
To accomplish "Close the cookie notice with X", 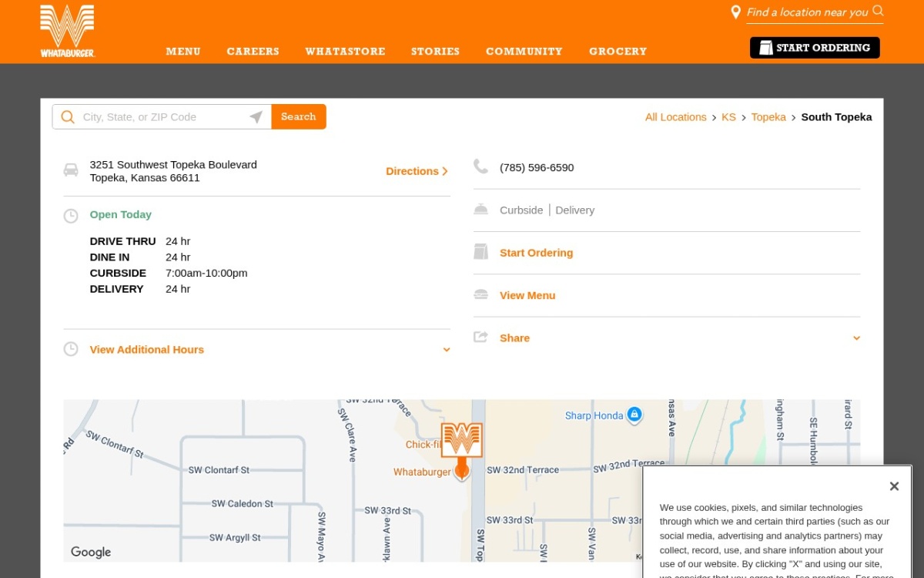I will point(894,486).
